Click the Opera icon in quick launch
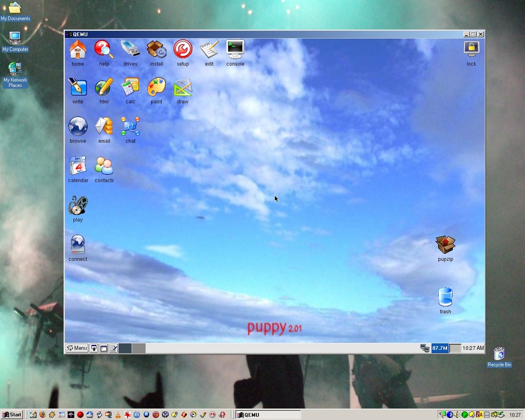This screenshot has height=420, width=525. [x=221, y=415]
